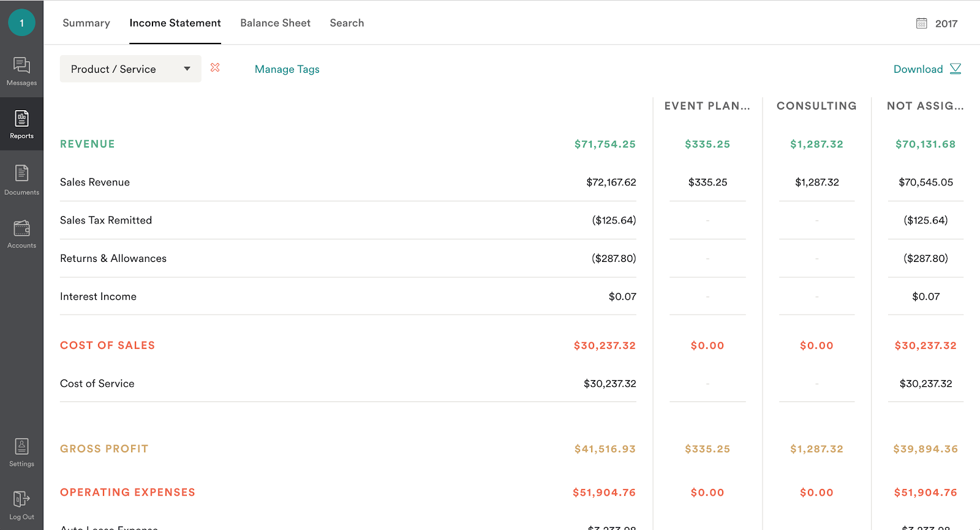This screenshot has height=530, width=980.
Task: Click Event Planning revenue $335.25 in green
Action: pyautogui.click(x=707, y=144)
